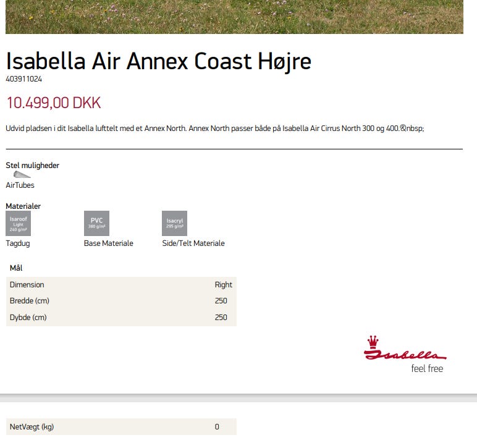
Task: Click the AirTubes label
Action: [20, 185]
